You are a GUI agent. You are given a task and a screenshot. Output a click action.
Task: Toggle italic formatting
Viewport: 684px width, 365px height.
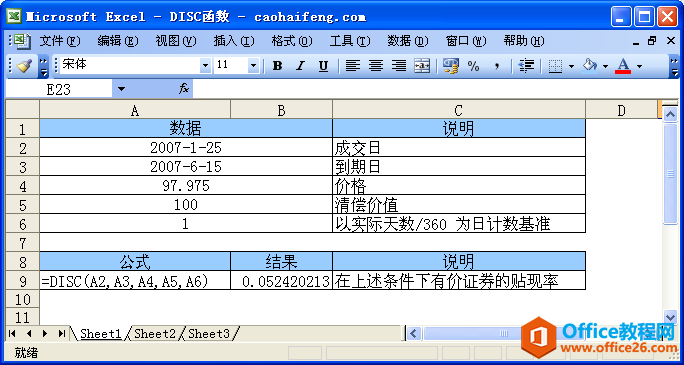[x=300, y=66]
